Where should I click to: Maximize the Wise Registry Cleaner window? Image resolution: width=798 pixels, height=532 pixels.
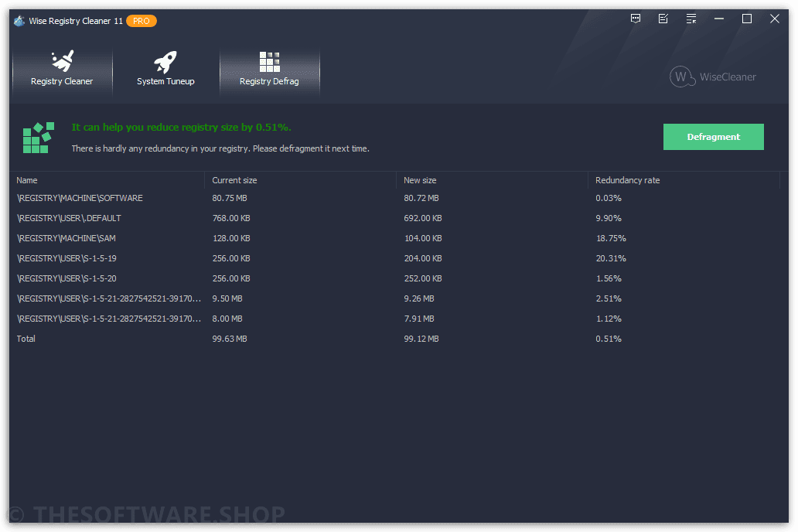point(747,19)
